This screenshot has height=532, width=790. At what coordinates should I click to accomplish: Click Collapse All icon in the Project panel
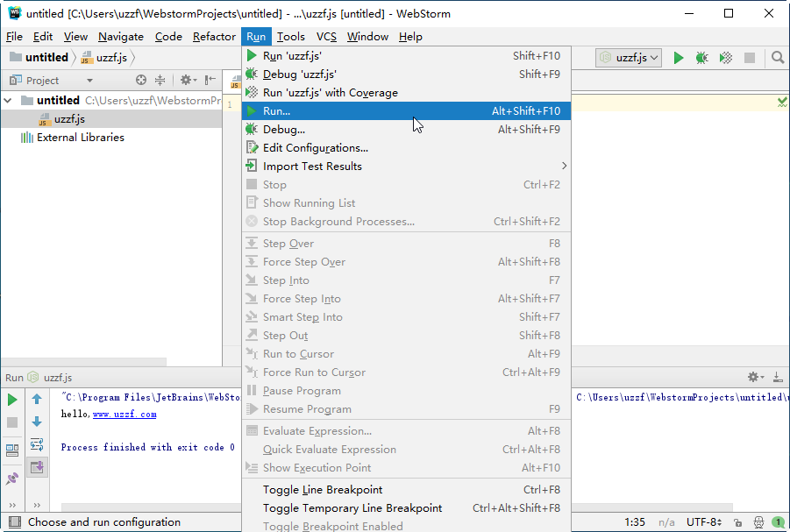[160, 80]
